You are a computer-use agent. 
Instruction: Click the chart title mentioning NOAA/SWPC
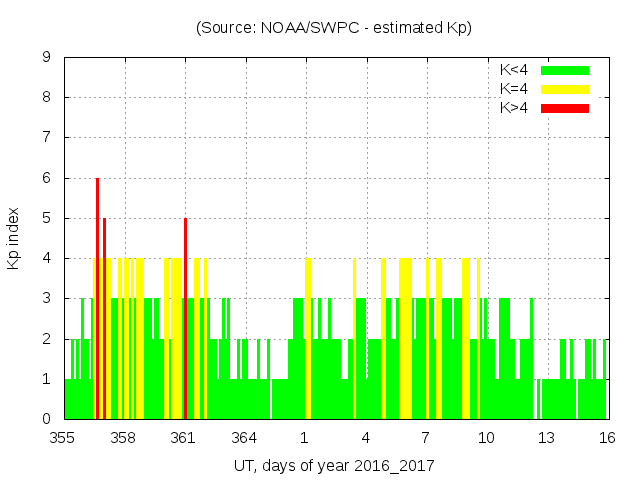[334, 28]
